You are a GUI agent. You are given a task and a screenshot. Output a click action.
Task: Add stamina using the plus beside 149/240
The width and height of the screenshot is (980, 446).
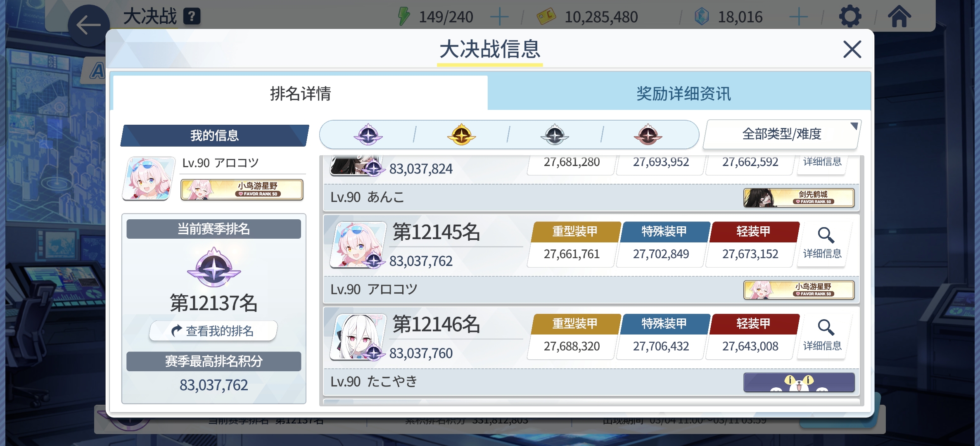[499, 17]
